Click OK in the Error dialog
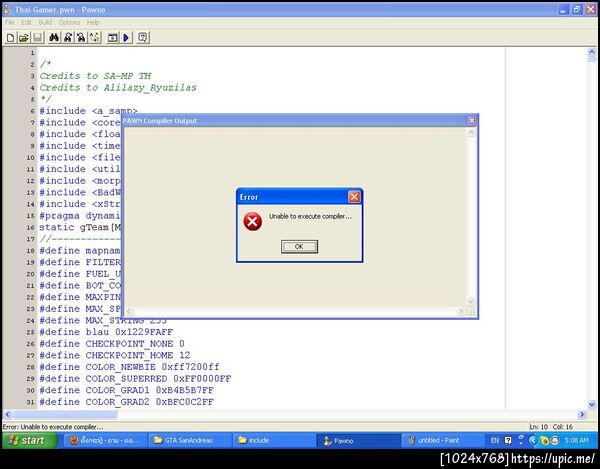600x469 pixels. click(299, 246)
